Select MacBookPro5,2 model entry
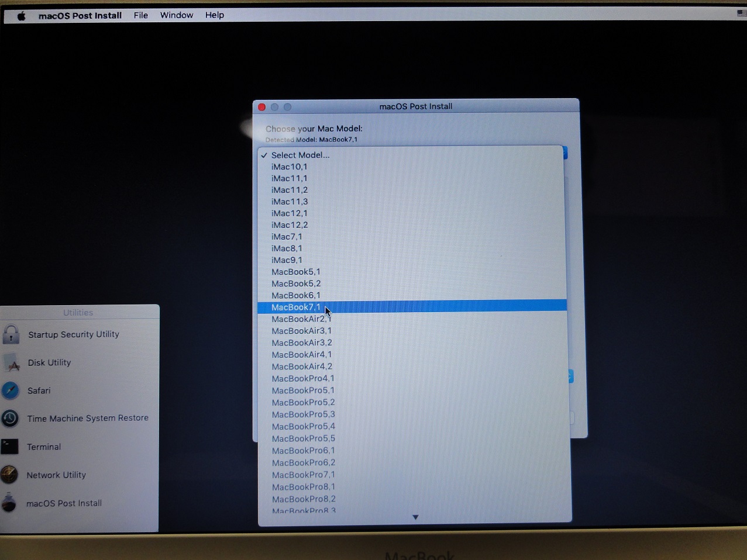Screen dimensions: 747x560 414,403
